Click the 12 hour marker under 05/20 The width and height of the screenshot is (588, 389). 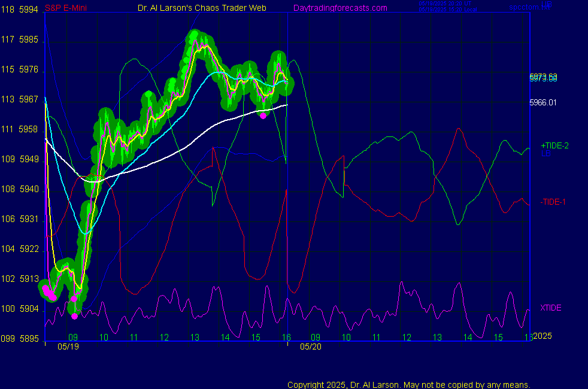(x=407, y=338)
